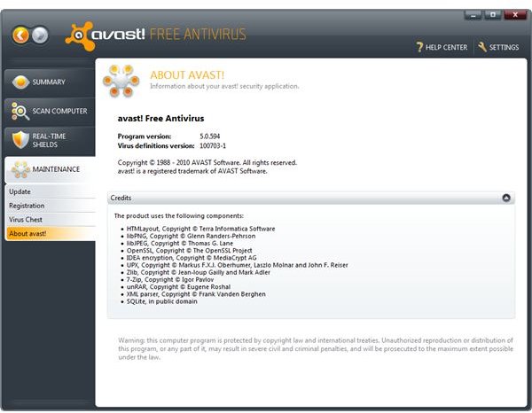Screen dimensions: 532x413
Task: Collapse the Credits panel with arrow button
Action: pos(506,198)
